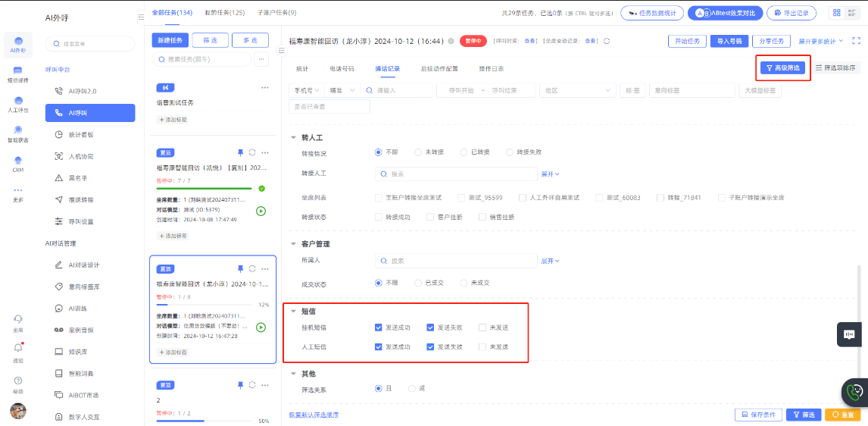Select 已接接 radio under 转接情况
Image resolution: width=868 pixels, height=426 pixels.
point(464,152)
